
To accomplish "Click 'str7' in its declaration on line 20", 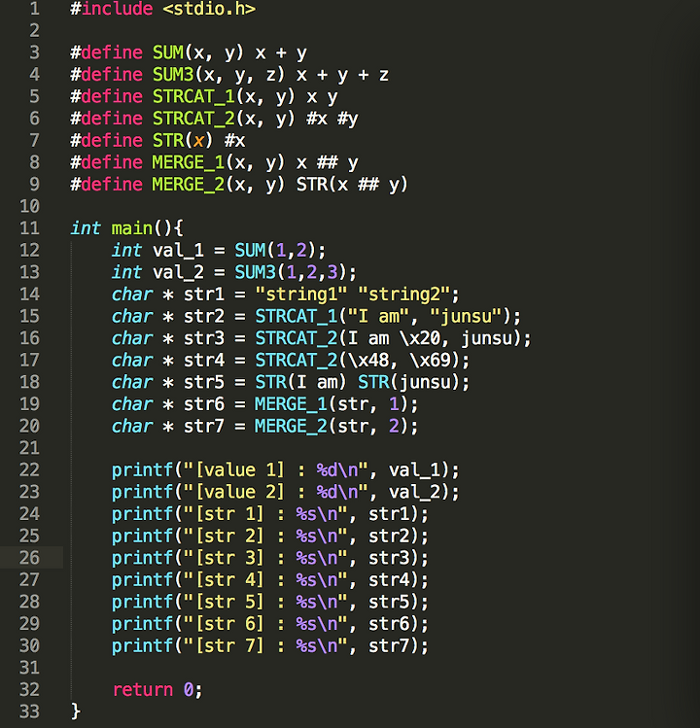I will (204, 427).
